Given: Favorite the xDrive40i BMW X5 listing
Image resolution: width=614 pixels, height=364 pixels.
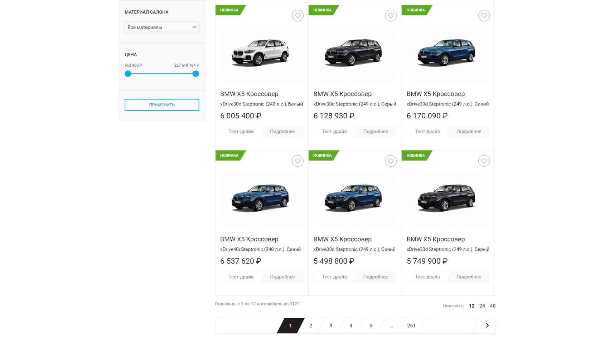Looking at the screenshot, I should point(298,161).
